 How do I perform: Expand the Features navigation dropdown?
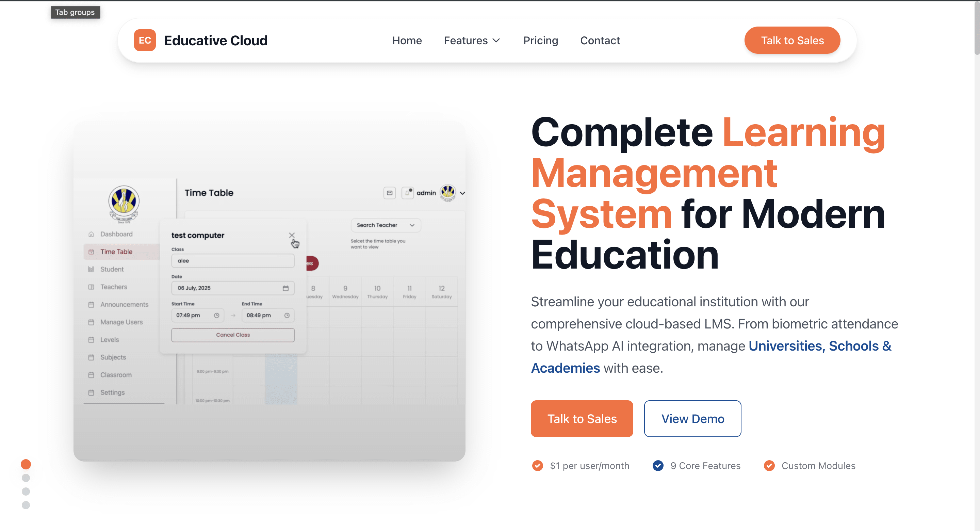472,41
